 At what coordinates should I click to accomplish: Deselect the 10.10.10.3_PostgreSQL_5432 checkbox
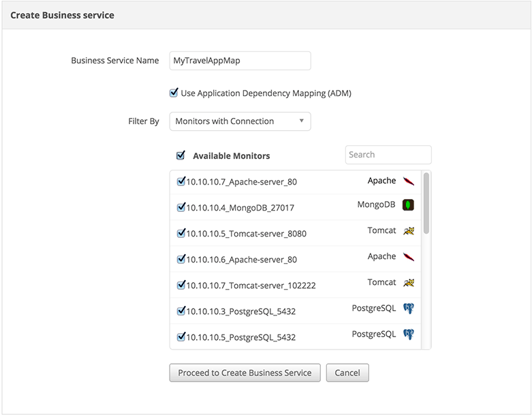point(181,311)
